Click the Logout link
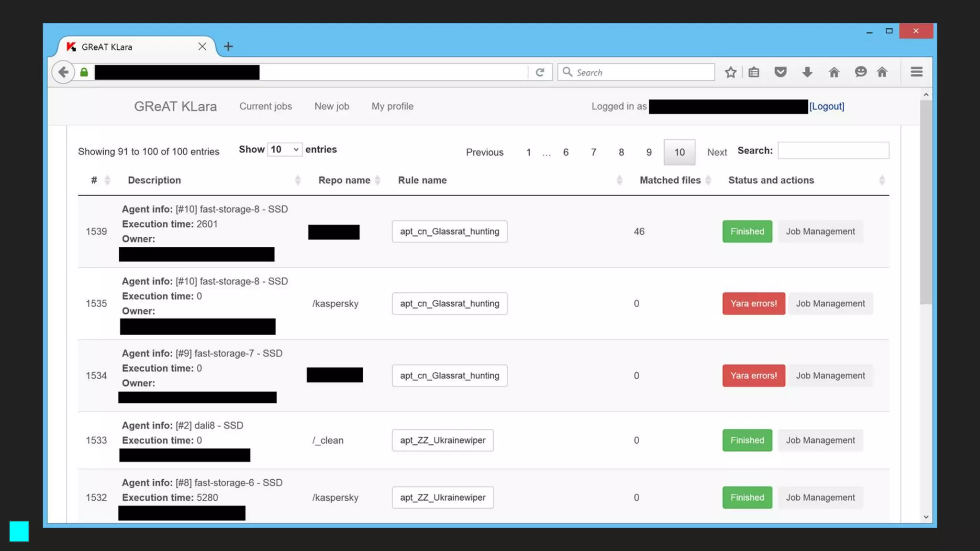 coord(826,106)
